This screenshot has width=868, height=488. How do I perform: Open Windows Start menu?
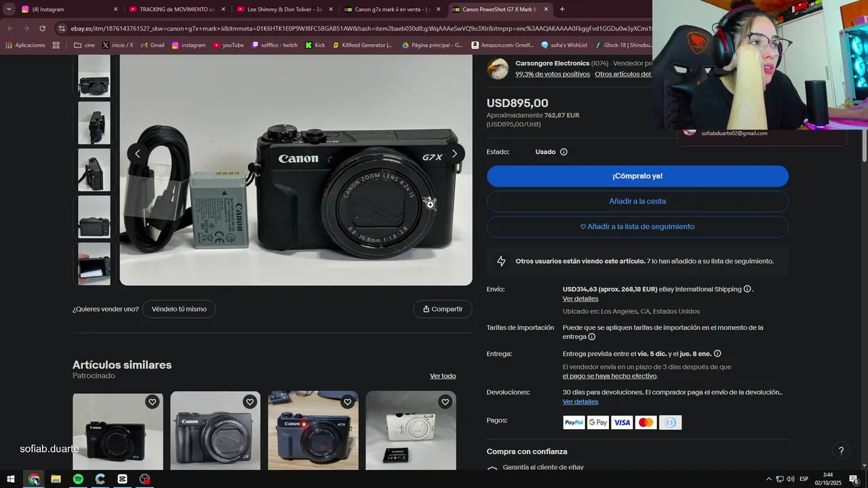point(11,479)
